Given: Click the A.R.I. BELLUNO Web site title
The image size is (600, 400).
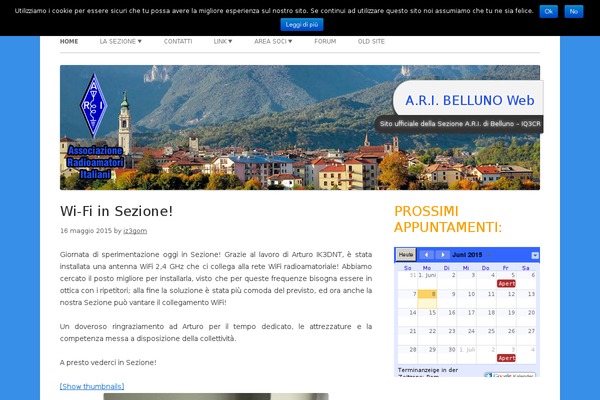Looking at the screenshot, I should pyautogui.click(x=470, y=100).
